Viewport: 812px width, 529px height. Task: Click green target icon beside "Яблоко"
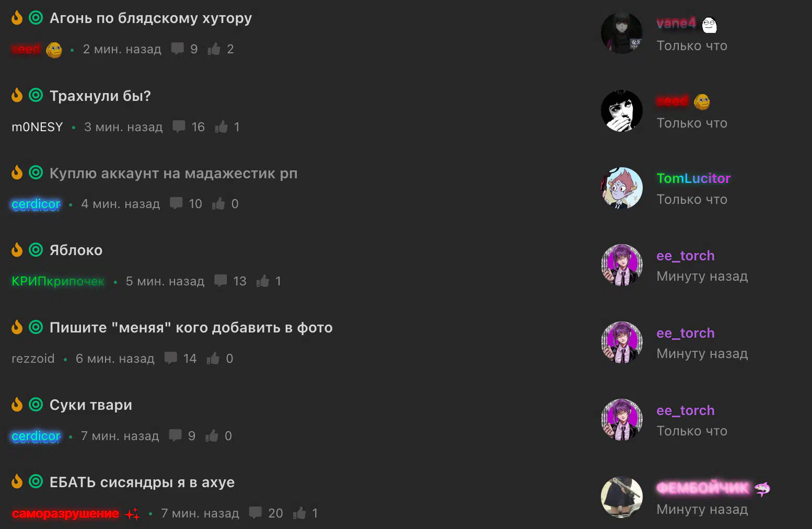[x=36, y=250]
